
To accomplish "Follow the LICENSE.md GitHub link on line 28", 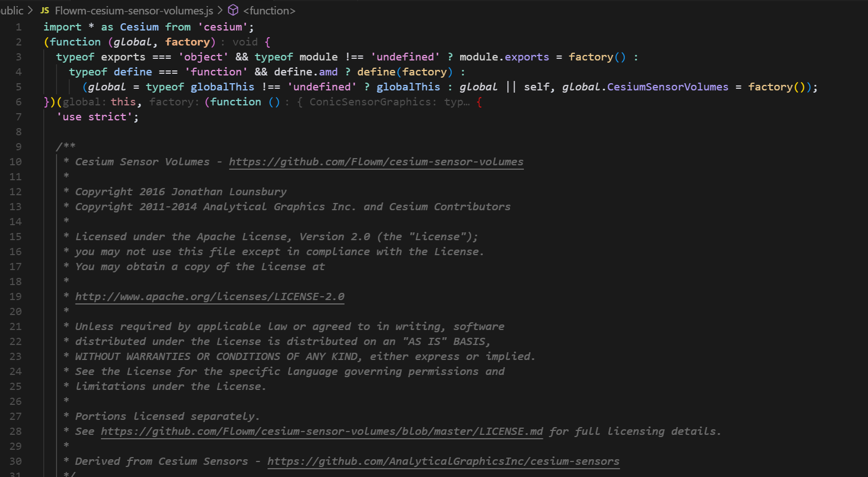I will click(x=322, y=431).
